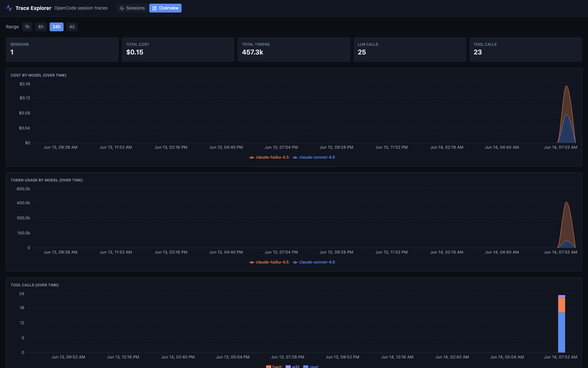
Task: Open the Overview tab
Action: pyautogui.click(x=165, y=8)
